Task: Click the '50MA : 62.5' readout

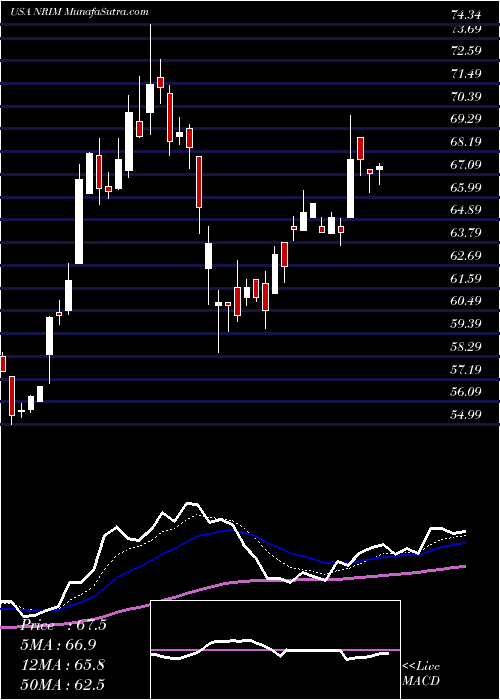Action: tap(63, 685)
